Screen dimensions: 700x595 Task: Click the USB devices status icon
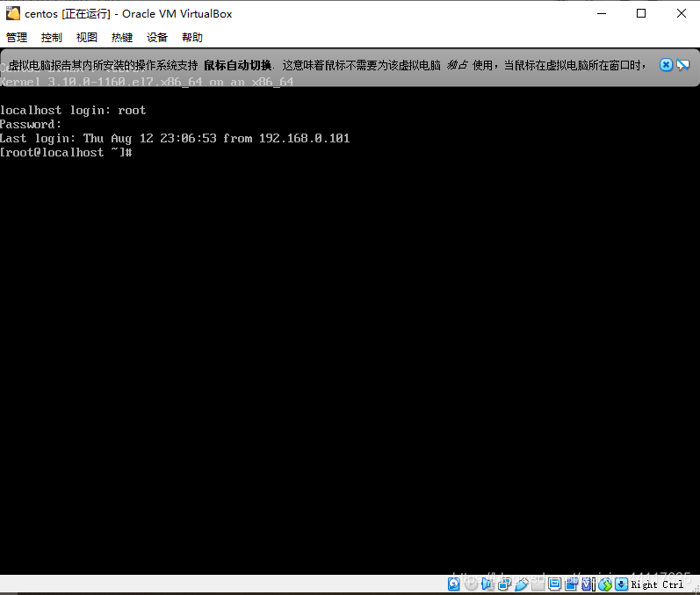[x=522, y=584]
